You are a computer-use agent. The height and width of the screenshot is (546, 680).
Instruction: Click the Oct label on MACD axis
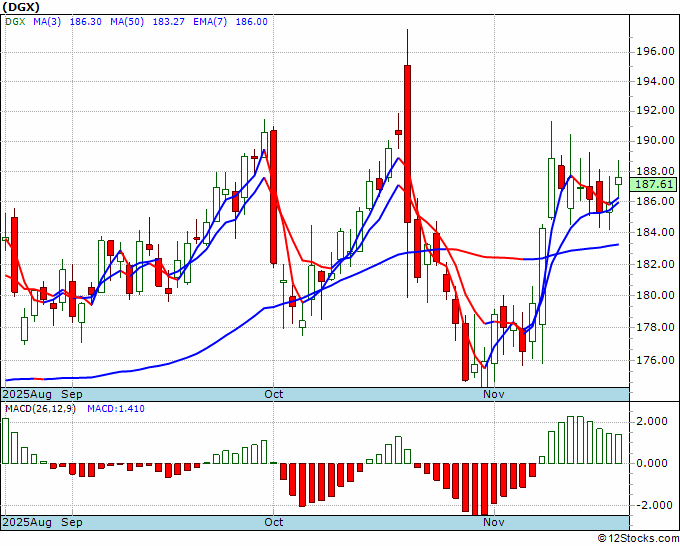(274, 522)
